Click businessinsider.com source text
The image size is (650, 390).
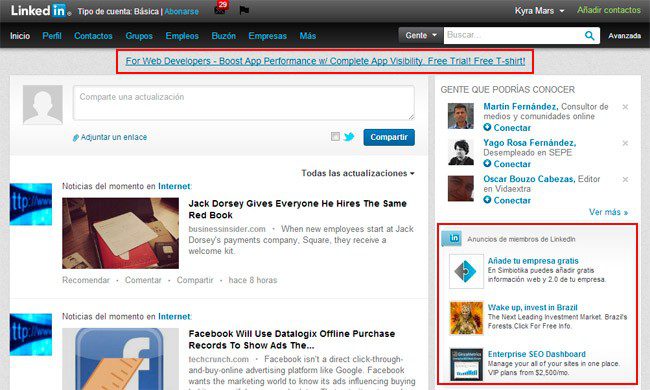pos(227,229)
